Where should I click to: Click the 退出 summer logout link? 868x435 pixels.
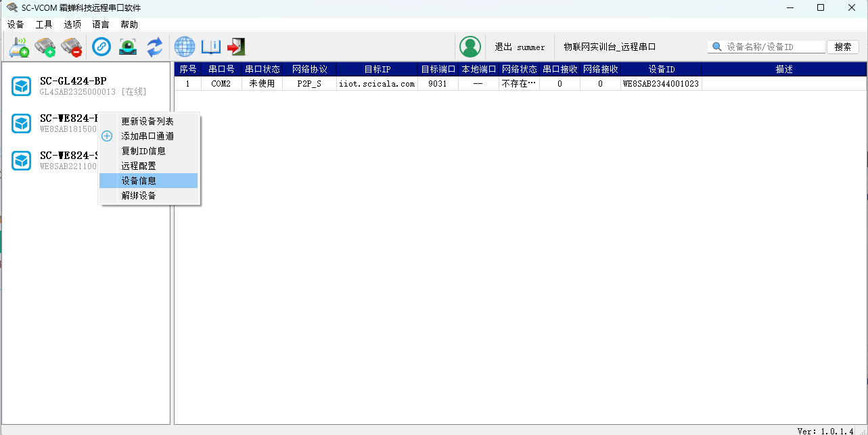(520, 47)
